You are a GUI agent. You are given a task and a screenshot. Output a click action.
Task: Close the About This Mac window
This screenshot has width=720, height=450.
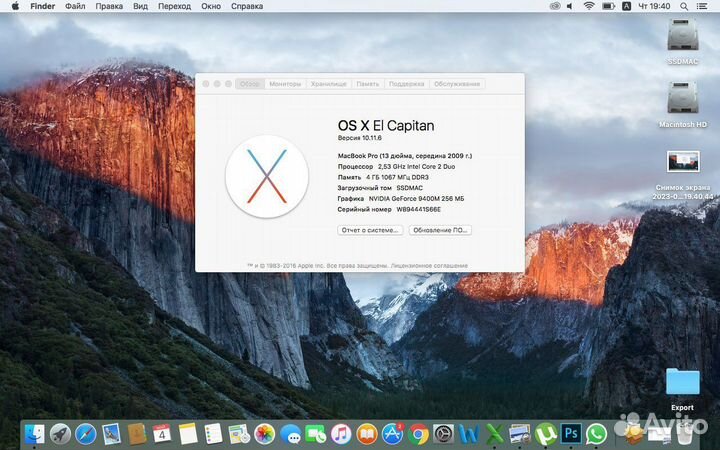point(206,84)
